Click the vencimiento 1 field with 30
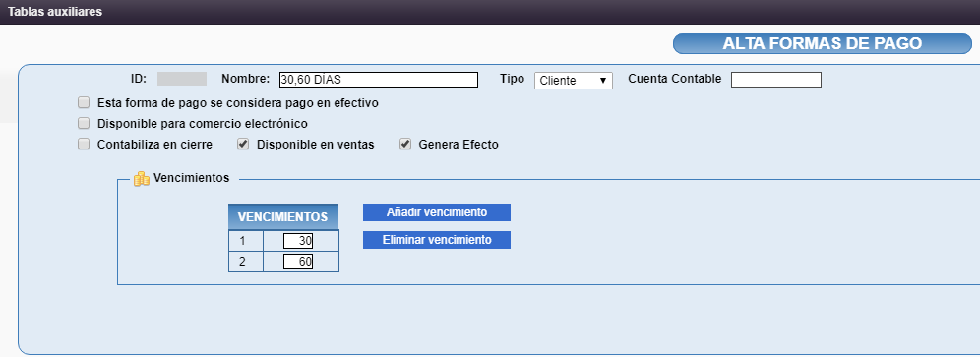Screen dimensions: 980x357 298,241
